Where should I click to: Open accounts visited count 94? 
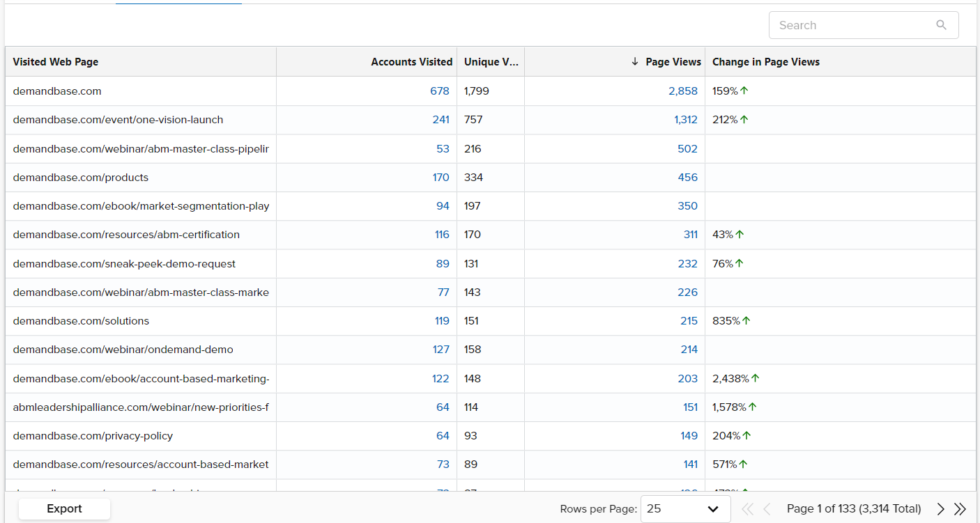point(443,206)
